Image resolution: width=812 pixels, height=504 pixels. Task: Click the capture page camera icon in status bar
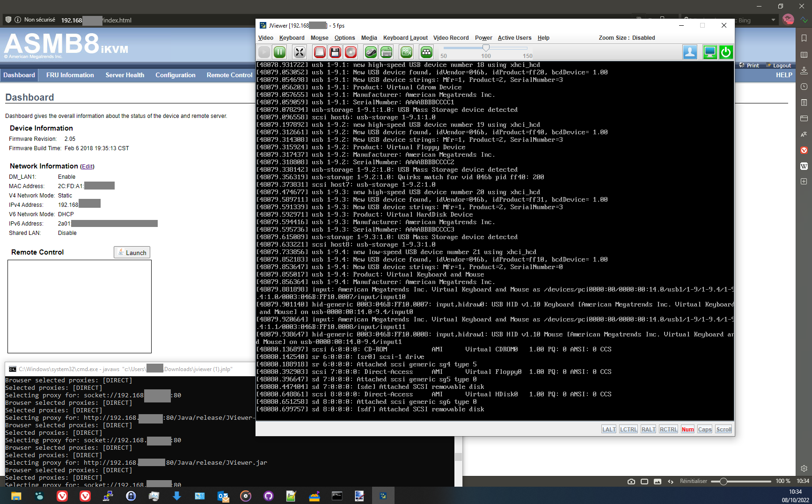[631, 481]
